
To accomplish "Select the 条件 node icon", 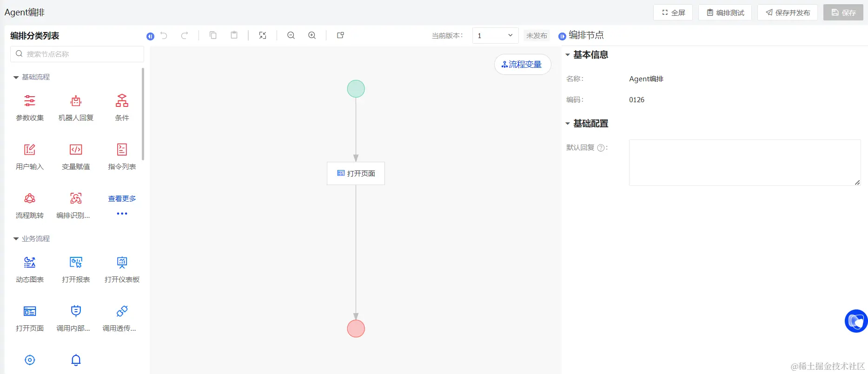I will (122, 101).
